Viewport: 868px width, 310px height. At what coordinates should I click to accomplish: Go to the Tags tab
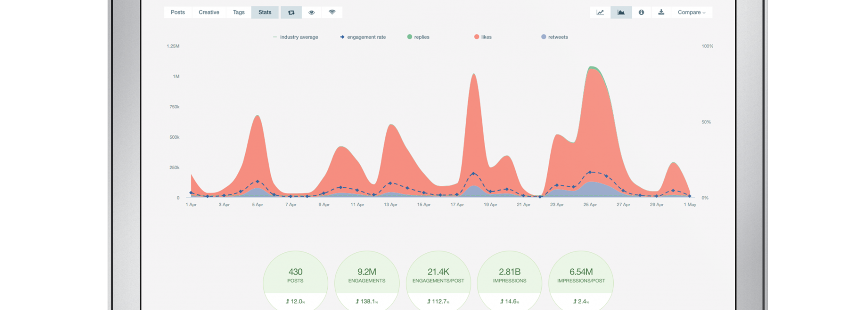click(x=239, y=13)
